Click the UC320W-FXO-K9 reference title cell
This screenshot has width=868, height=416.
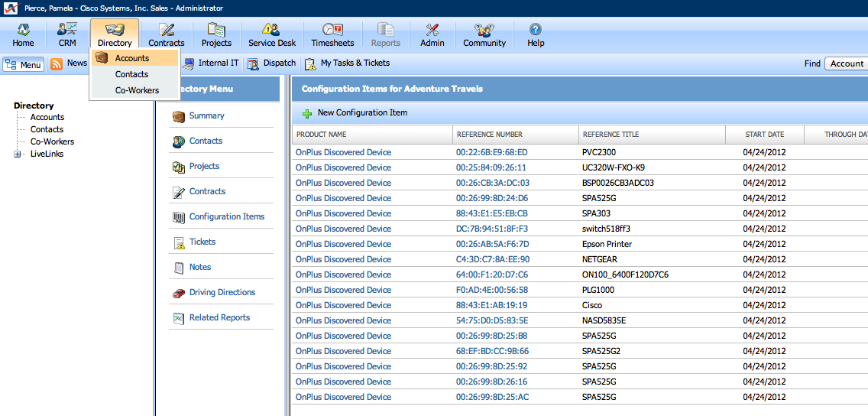click(x=614, y=167)
